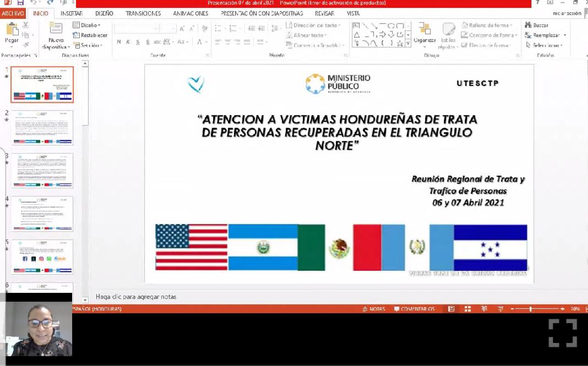
Task: Toggle the COMENTARIOS pane
Action: 414,309
